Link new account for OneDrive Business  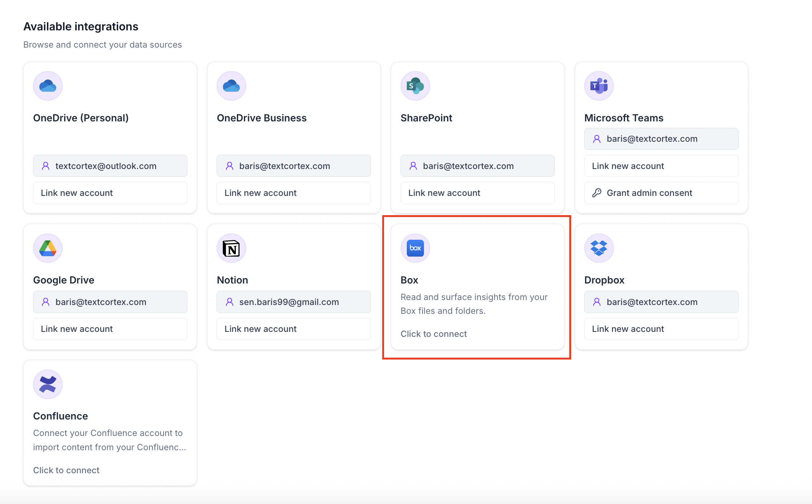click(x=294, y=193)
